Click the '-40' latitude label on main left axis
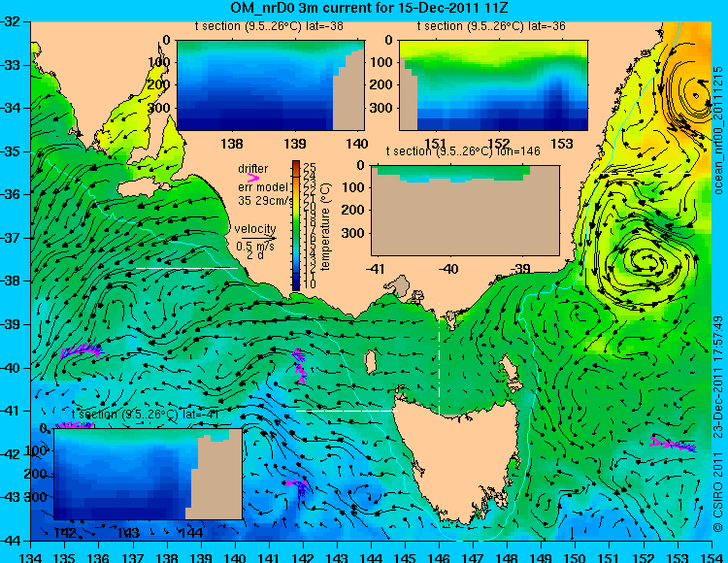This screenshot has height=563, width=728. pos(11,368)
